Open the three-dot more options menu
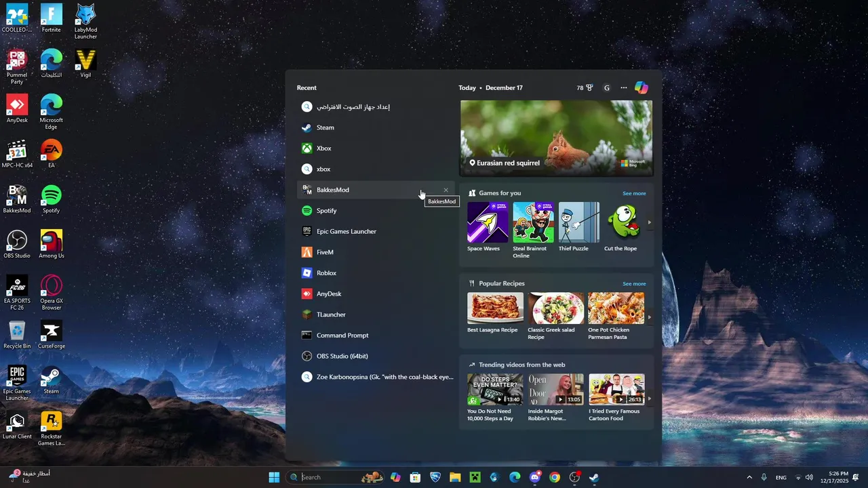 coord(624,87)
